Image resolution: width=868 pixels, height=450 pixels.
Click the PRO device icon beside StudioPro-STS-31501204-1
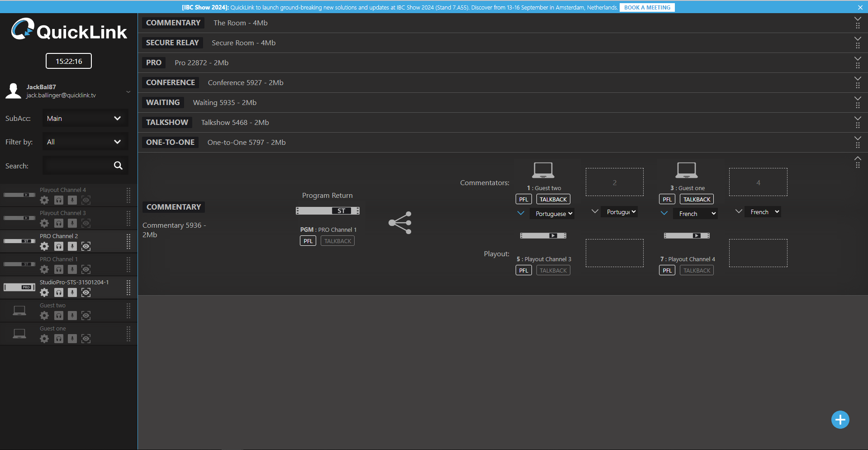coord(19,287)
